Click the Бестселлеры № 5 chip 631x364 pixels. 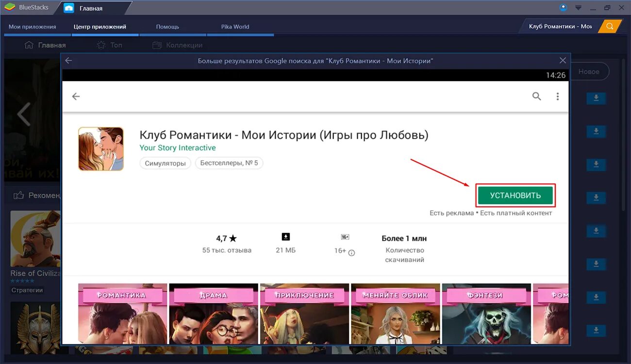(x=229, y=163)
